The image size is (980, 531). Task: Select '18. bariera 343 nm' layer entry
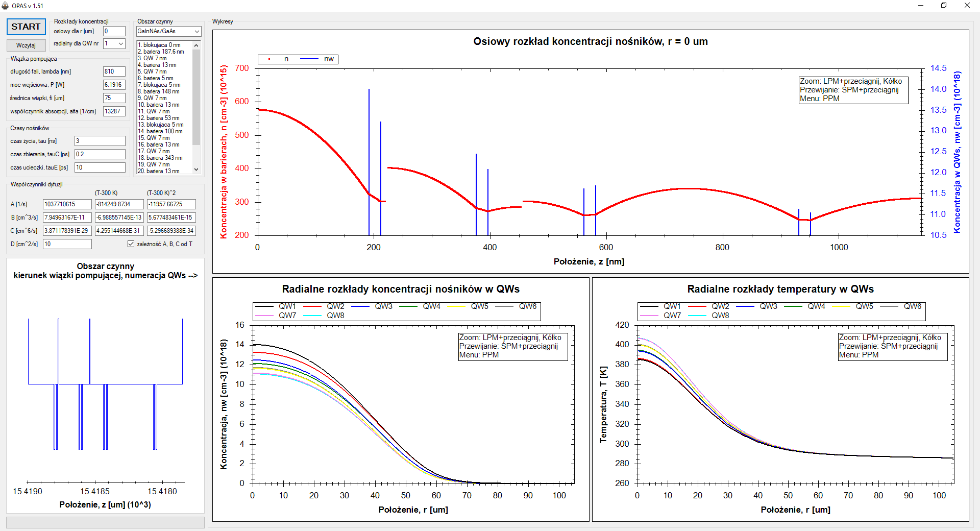click(160, 158)
